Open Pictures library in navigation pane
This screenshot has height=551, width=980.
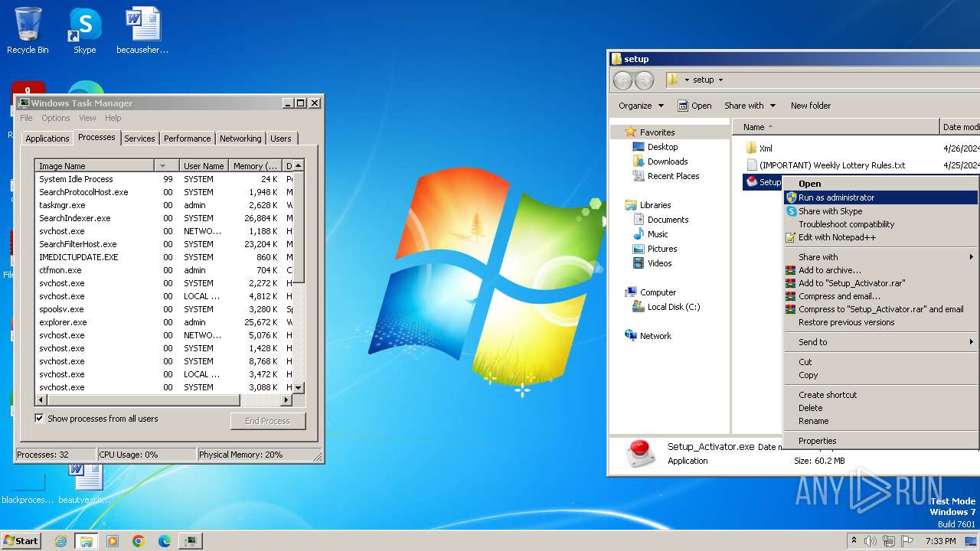[662, 249]
